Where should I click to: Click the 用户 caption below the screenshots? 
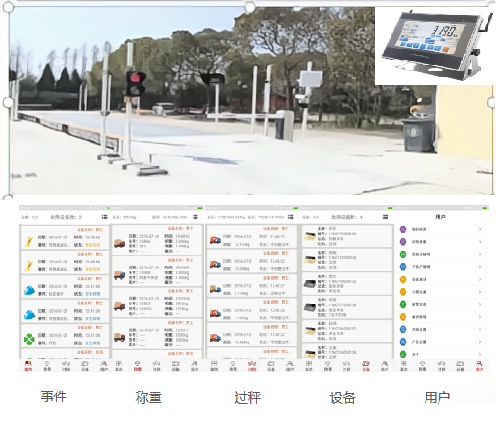point(437,397)
